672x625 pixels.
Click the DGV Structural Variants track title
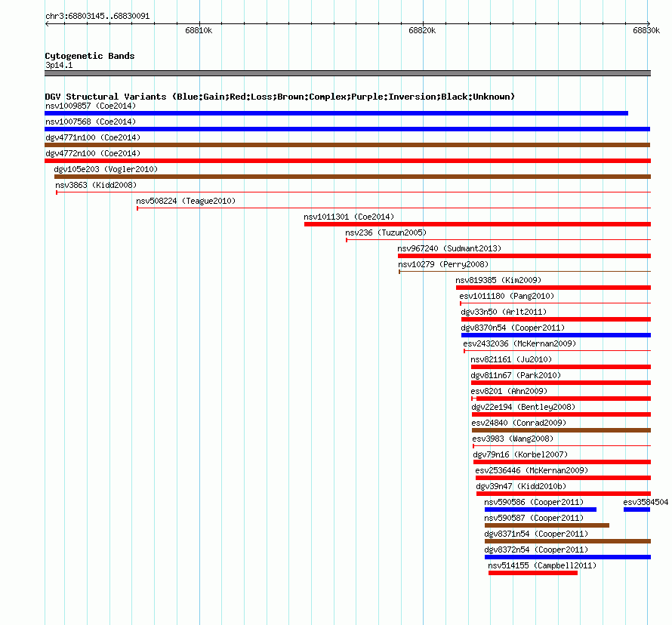pyautogui.click(x=279, y=97)
